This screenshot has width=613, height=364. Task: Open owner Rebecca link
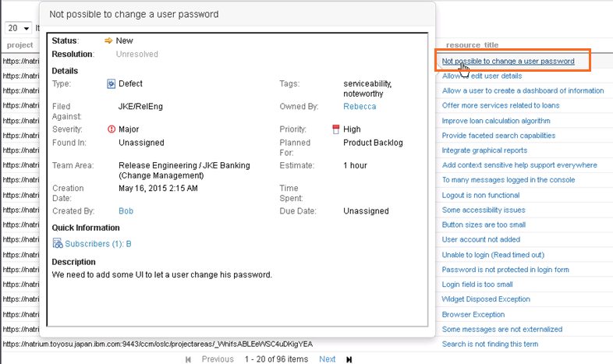[x=360, y=106]
